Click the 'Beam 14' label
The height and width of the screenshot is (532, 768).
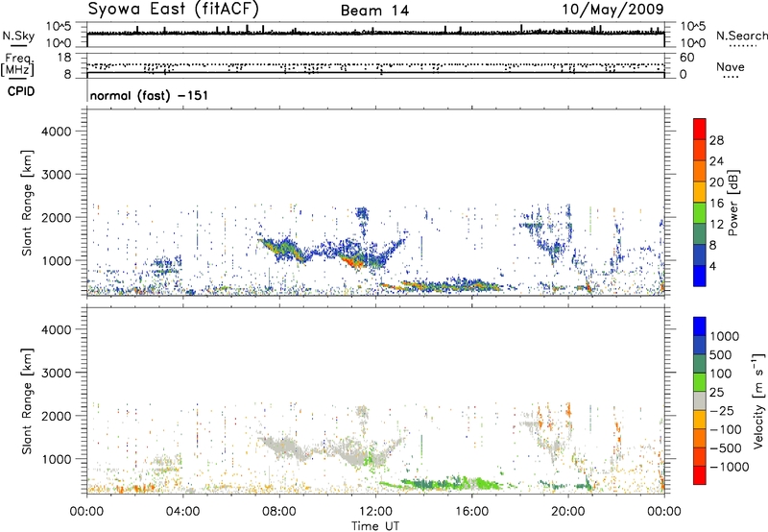(374, 11)
